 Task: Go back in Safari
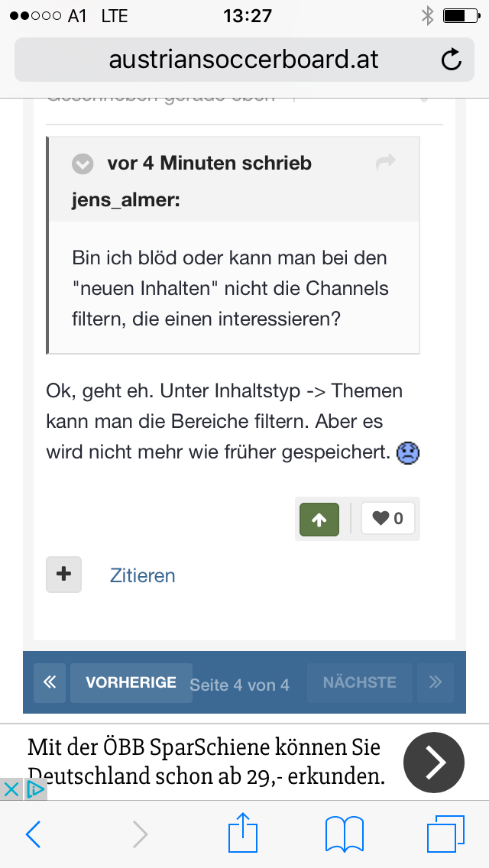point(33,834)
